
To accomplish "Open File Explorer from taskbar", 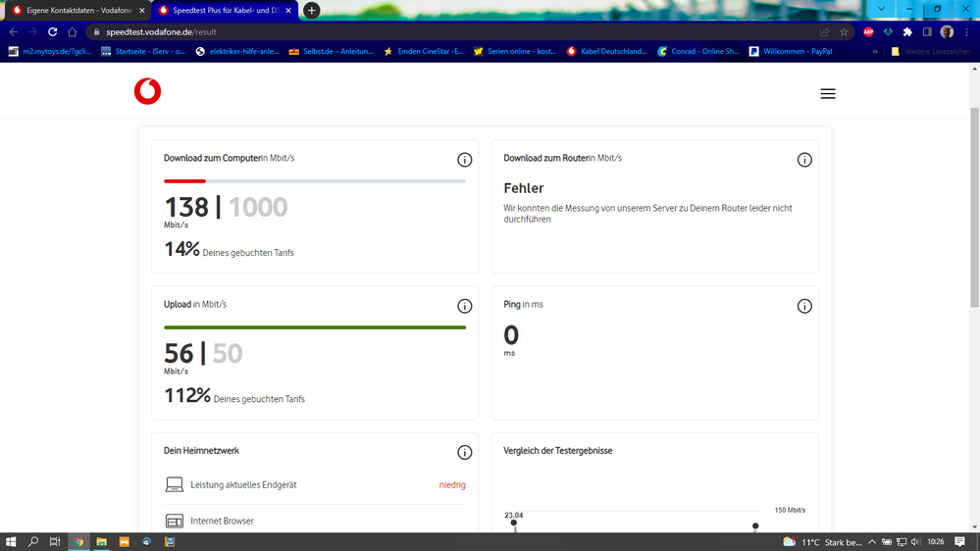I will click(101, 541).
